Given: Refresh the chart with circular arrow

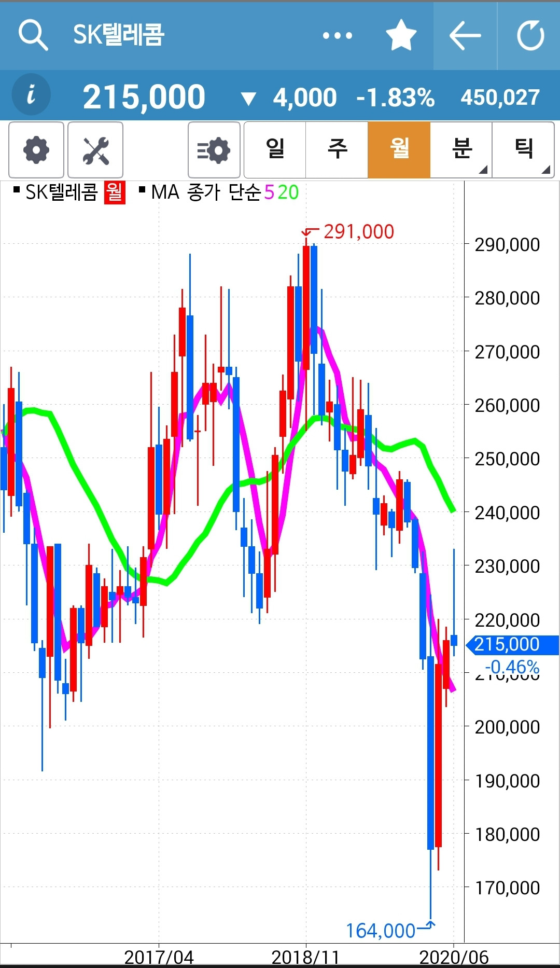Looking at the screenshot, I should [x=530, y=35].
